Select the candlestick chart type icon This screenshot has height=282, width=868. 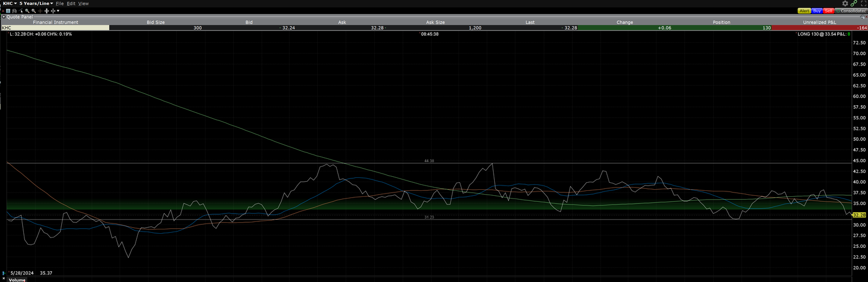pyautogui.click(x=15, y=11)
